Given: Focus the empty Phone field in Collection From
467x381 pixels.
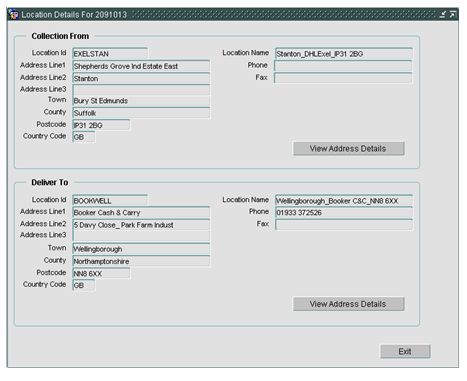Looking at the screenshot, I should coord(343,66).
